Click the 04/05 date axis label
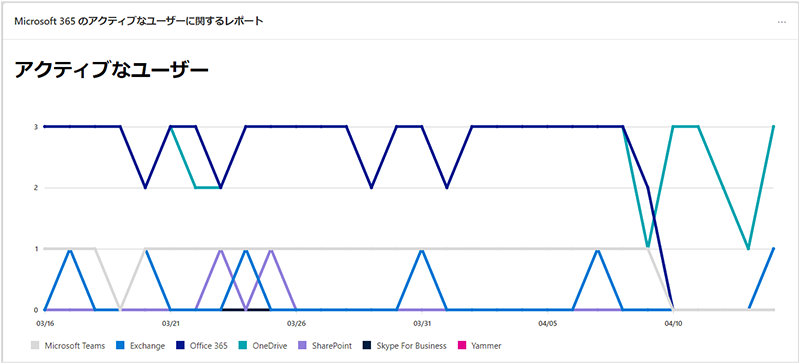The height and width of the screenshot is (364, 800). (547, 323)
